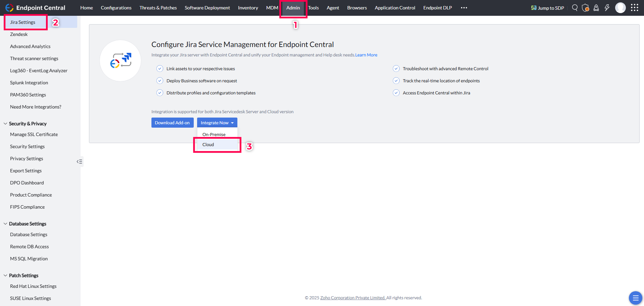Open the user profile avatar
The image size is (644, 306).
[620, 8]
